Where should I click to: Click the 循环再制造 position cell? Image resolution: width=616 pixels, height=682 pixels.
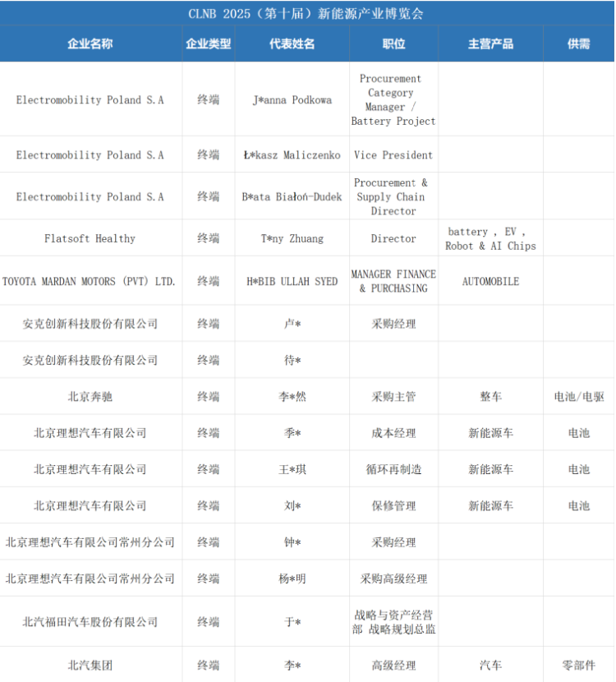[393, 469]
